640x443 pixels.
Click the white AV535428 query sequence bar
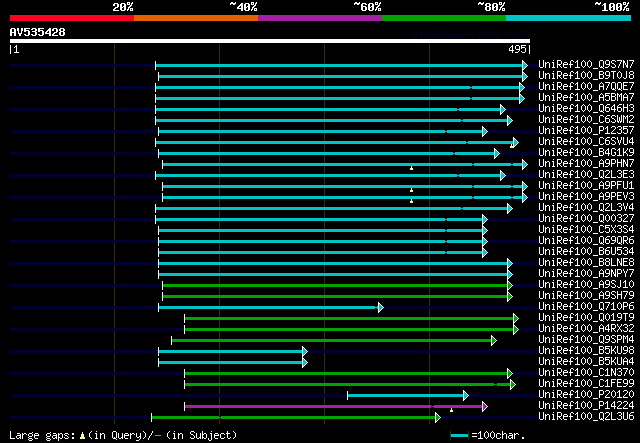[270, 41]
